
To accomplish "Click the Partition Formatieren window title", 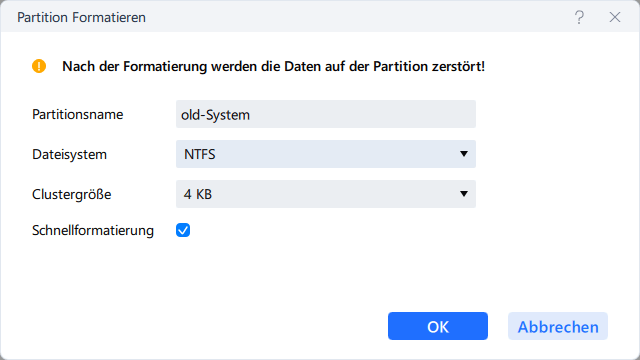I will point(81,18).
